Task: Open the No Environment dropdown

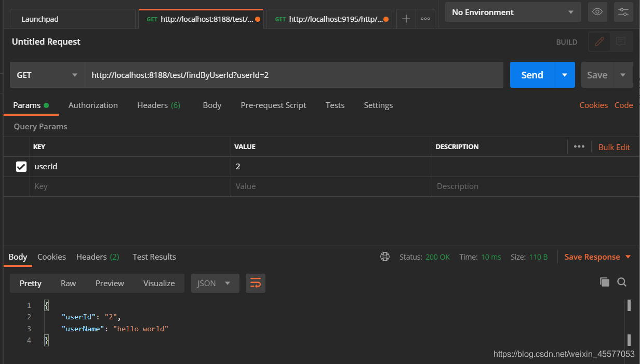Action: point(512,12)
